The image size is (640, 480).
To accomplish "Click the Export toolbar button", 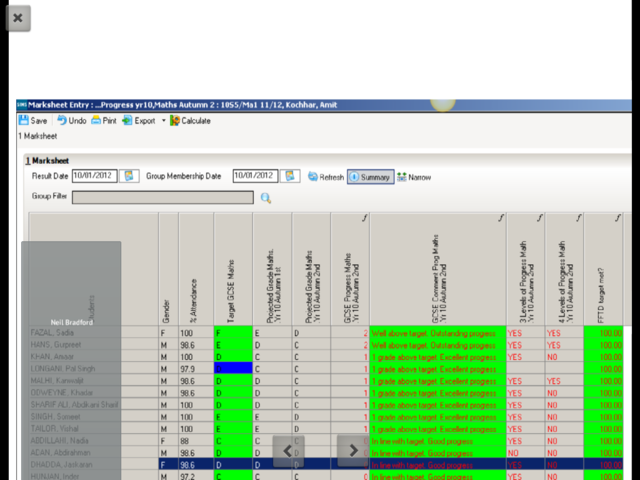I will (x=139, y=120).
